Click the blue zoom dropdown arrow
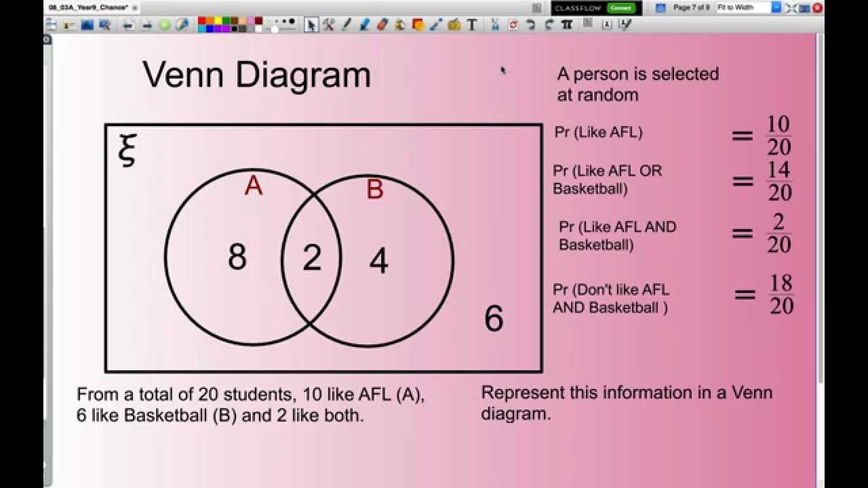The height and width of the screenshot is (488, 868). pyautogui.click(x=776, y=8)
